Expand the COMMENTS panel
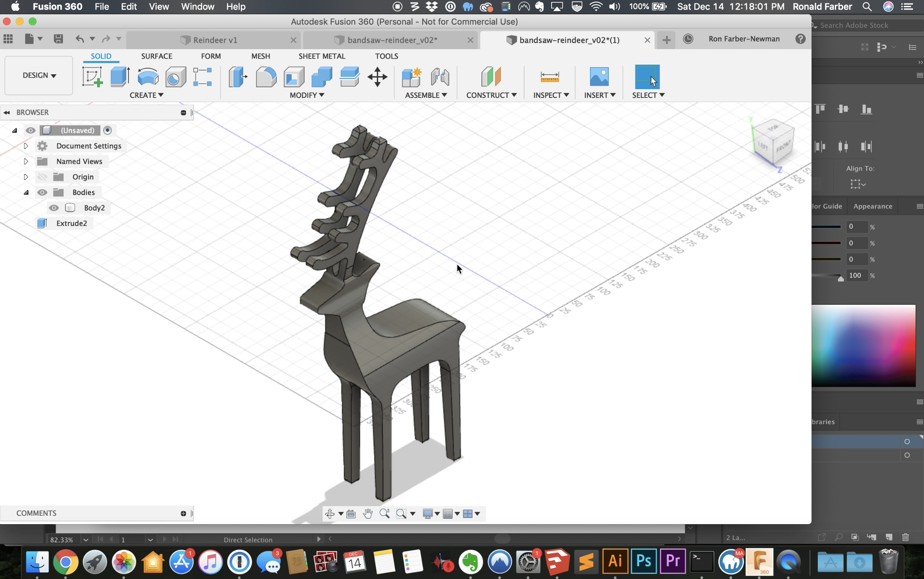Screen dimensions: 924x579 pos(183,513)
